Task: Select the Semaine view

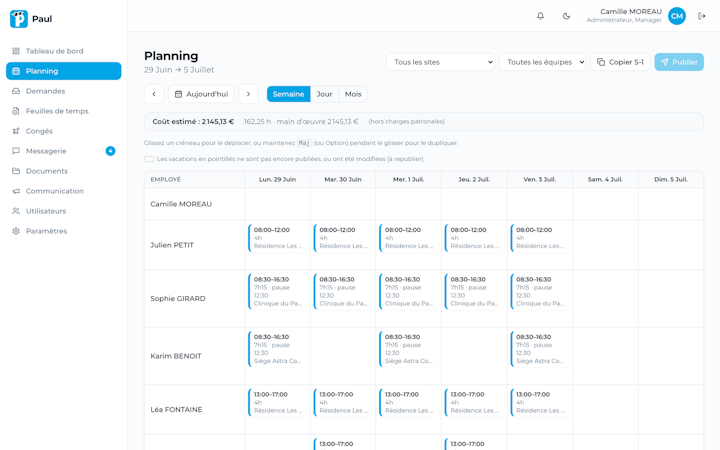Action: [x=288, y=94]
